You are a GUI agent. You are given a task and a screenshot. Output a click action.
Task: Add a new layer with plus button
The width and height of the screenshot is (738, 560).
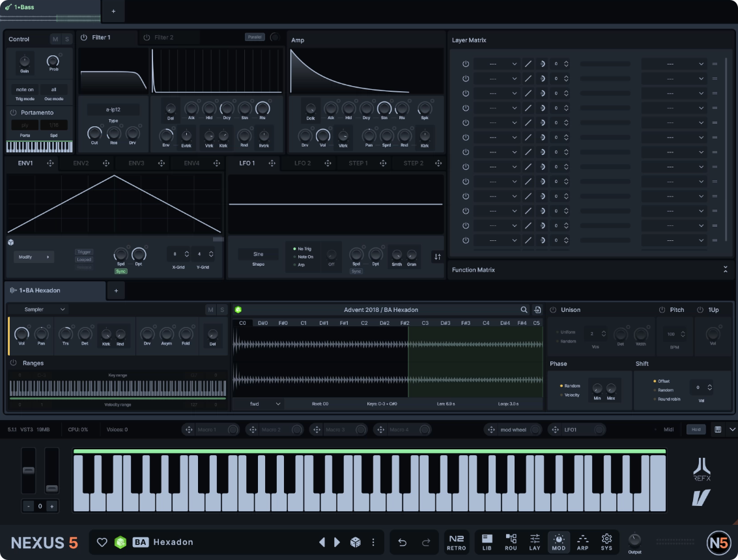coord(113,11)
